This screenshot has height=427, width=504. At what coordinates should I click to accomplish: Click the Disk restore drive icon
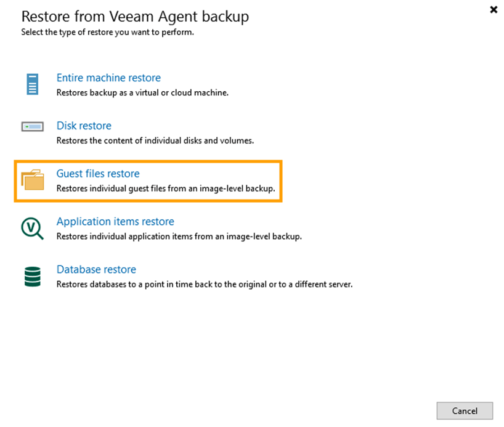click(x=33, y=127)
